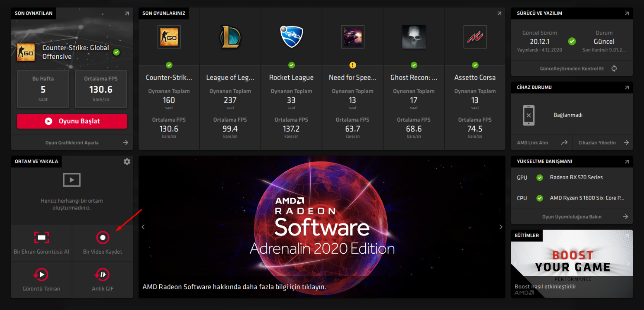This screenshot has width=644, height=310.
Task: Go to next banner slide arrow
Action: pyautogui.click(x=501, y=227)
